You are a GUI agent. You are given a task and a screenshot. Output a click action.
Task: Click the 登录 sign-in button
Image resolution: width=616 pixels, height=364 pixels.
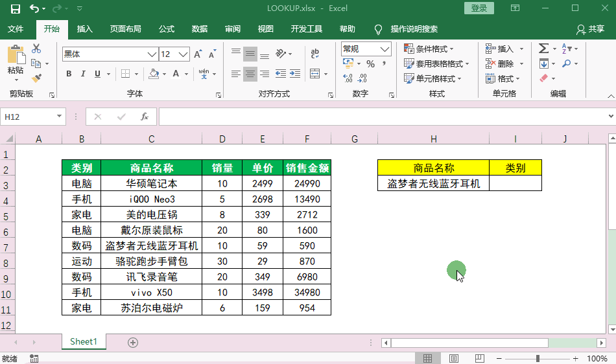point(479,8)
